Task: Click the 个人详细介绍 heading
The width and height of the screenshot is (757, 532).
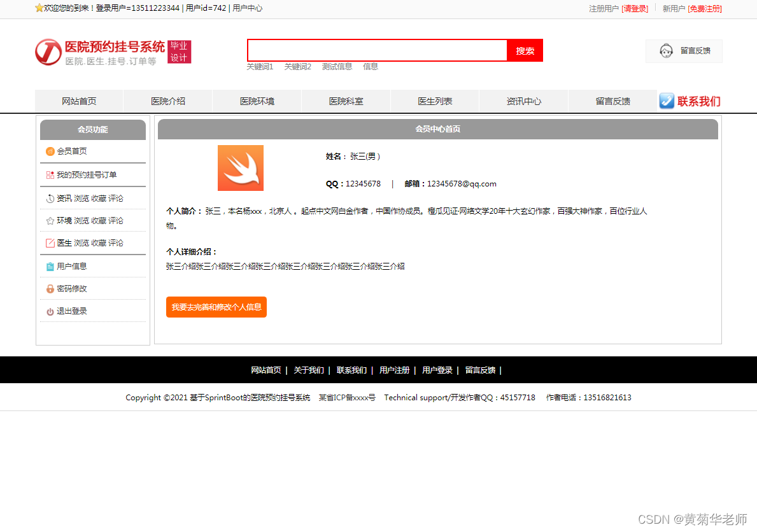Action: click(x=191, y=252)
